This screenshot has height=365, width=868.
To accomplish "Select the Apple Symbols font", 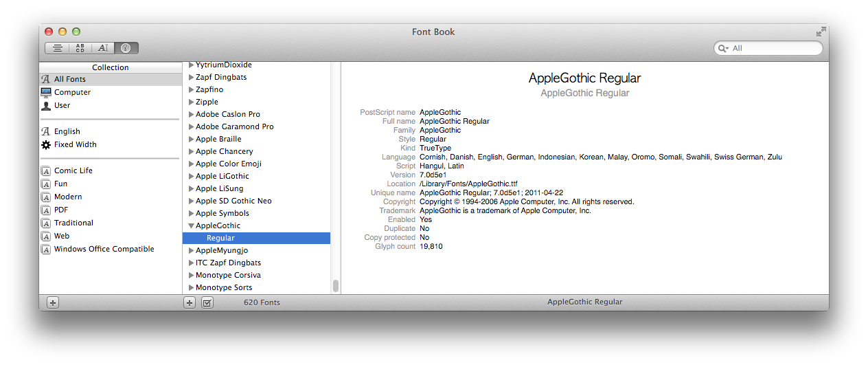I will pyautogui.click(x=256, y=213).
